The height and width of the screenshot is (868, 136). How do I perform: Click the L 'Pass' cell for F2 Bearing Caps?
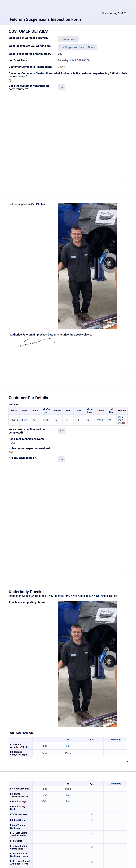[44, 753]
